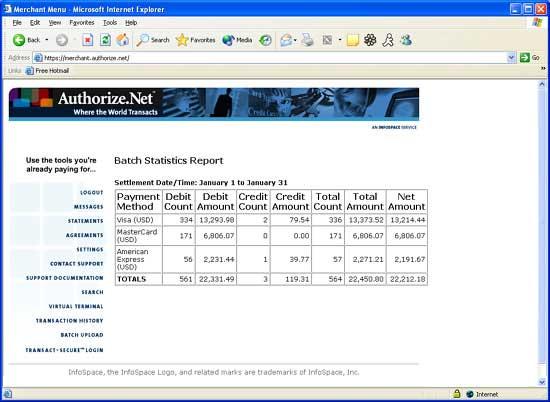
Task: Click the Back arrow button
Action: point(26,40)
